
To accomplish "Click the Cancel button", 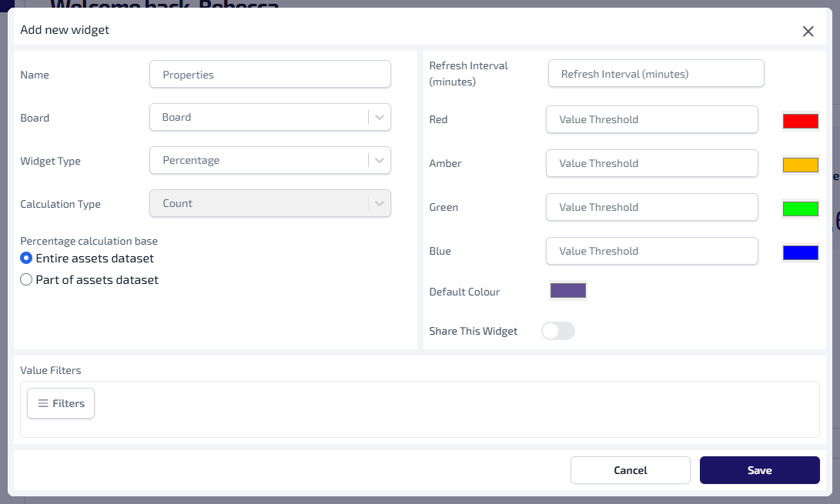I will tap(630, 470).
